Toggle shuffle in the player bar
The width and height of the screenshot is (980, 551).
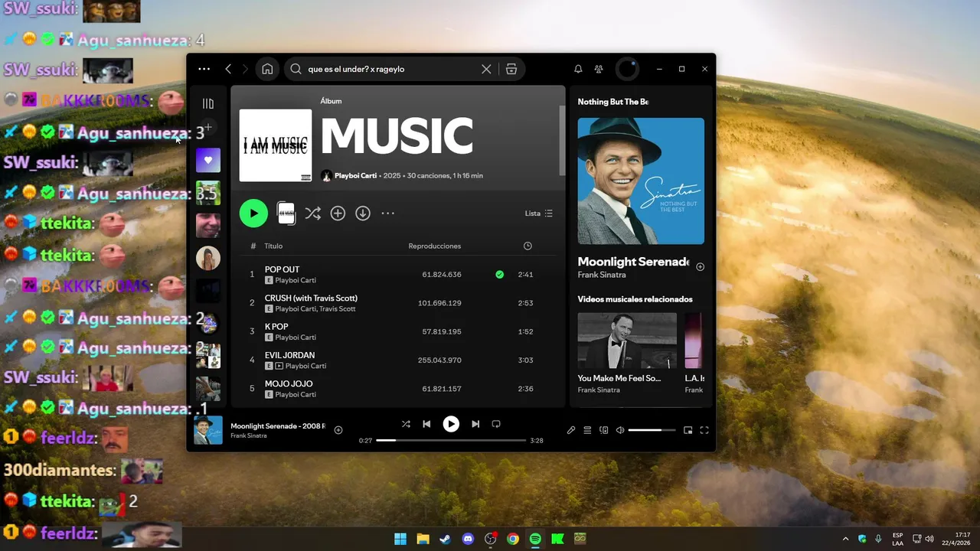(406, 424)
